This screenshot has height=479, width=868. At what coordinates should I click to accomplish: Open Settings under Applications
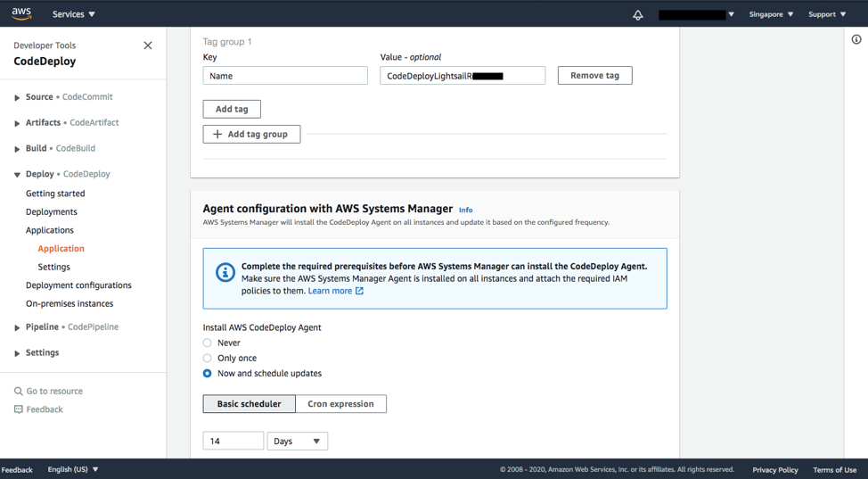coord(53,267)
